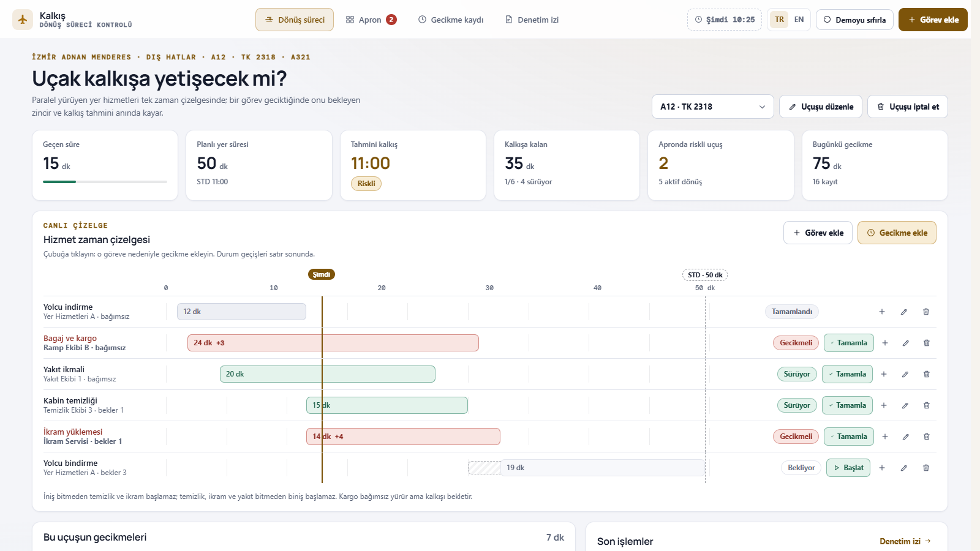Click plus icon in Yolcu bindirme row
Image resolution: width=980 pixels, height=551 pixels.
point(882,468)
